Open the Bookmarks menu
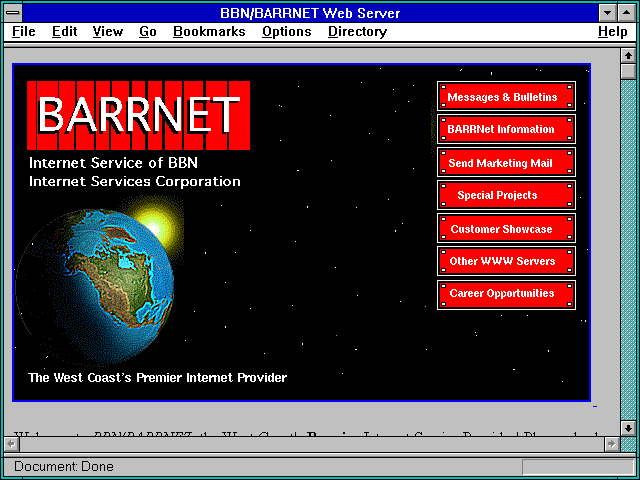 tap(209, 32)
